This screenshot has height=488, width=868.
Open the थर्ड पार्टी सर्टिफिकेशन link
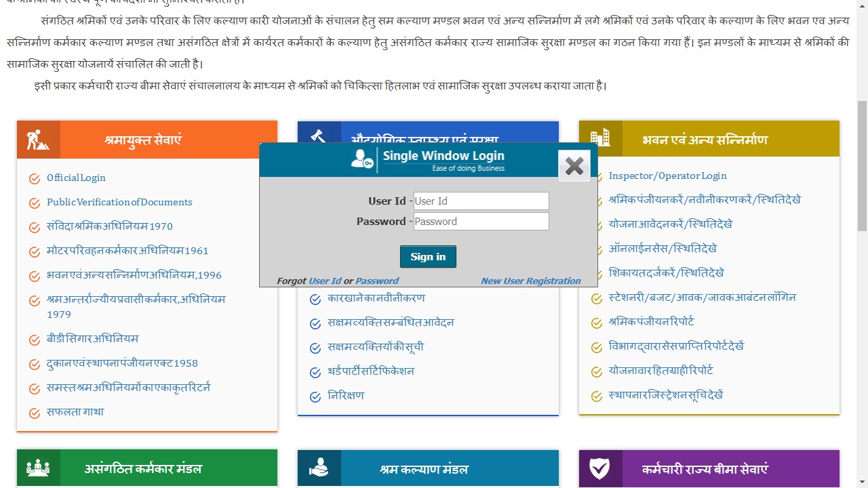pos(371,371)
